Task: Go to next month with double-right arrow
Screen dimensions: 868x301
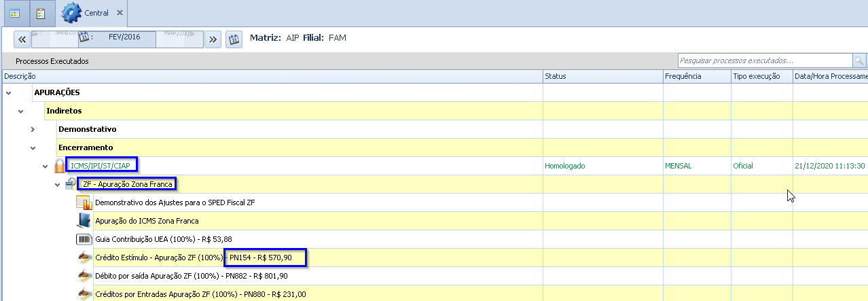Action: [x=213, y=39]
